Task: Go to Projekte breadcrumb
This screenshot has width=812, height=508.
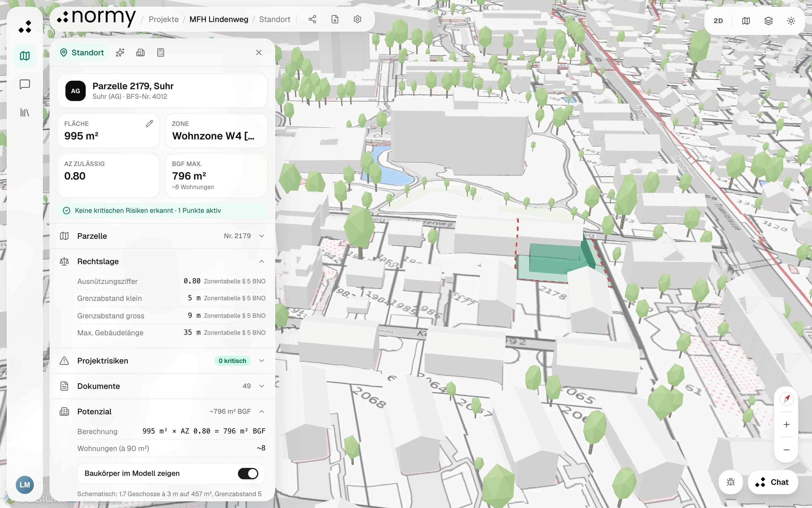Action: pos(164,19)
